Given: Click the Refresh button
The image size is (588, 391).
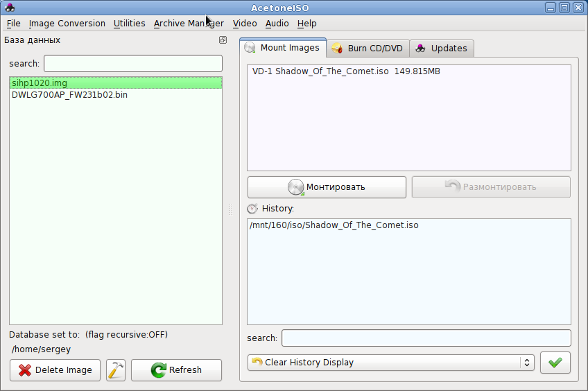Looking at the screenshot, I should (176, 370).
